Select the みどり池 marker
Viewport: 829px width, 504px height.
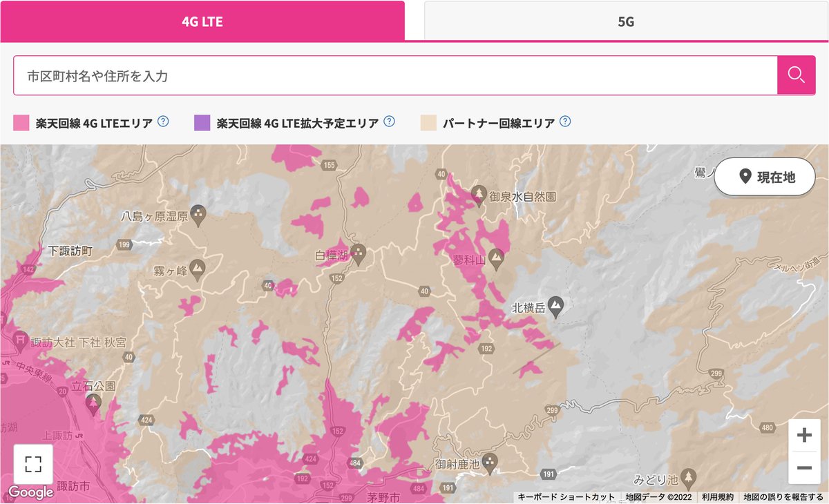pyautogui.click(x=687, y=477)
